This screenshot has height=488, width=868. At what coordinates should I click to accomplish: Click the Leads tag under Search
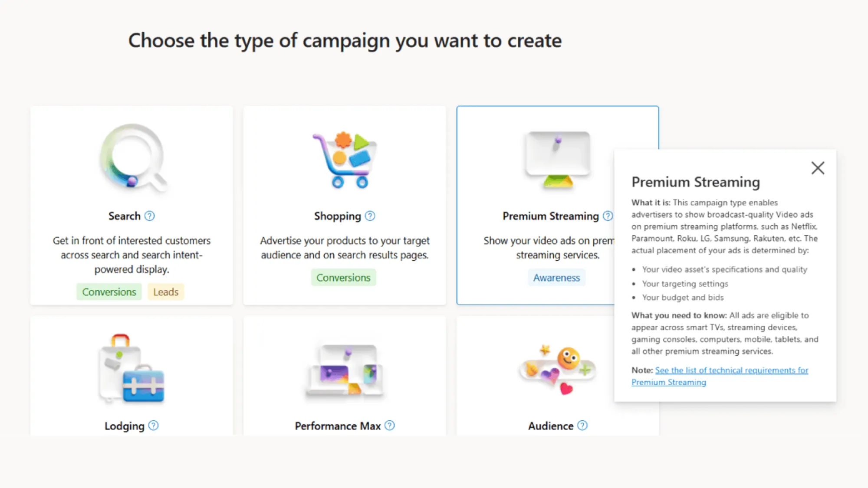pyautogui.click(x=166, y=292)
